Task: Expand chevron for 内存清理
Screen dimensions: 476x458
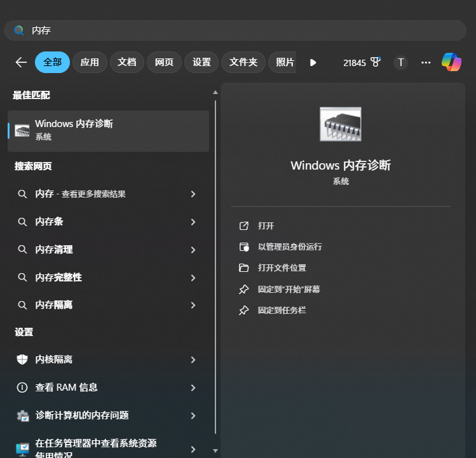Action: point(193,250)
